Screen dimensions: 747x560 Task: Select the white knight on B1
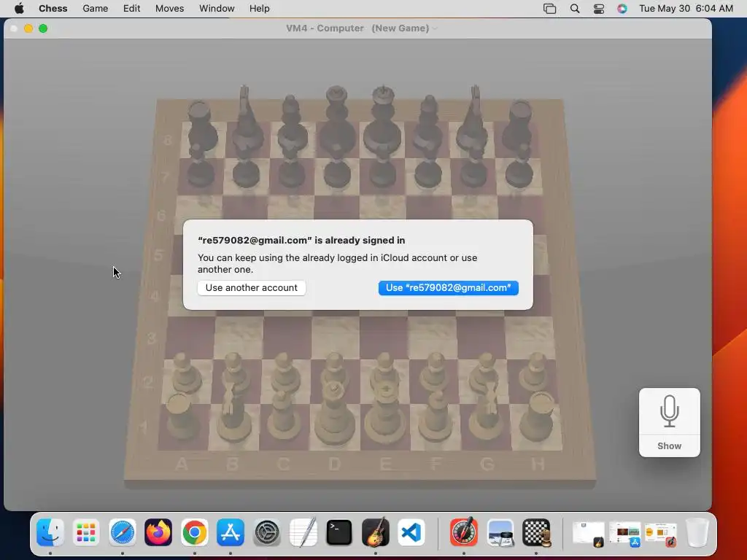pos(233,414)
